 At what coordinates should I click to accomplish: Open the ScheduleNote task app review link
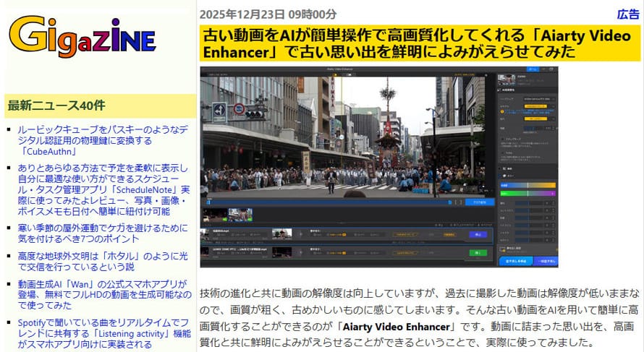tap(104, 189)
